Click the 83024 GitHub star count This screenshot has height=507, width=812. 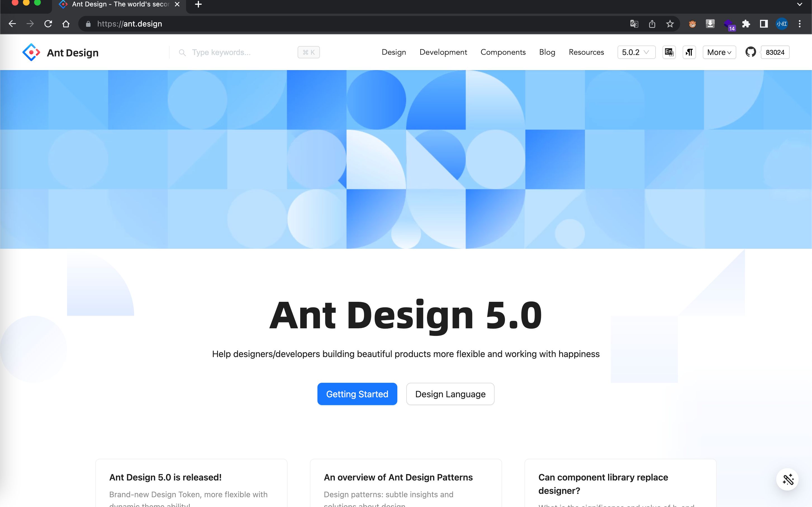click(x=775, y=52)
